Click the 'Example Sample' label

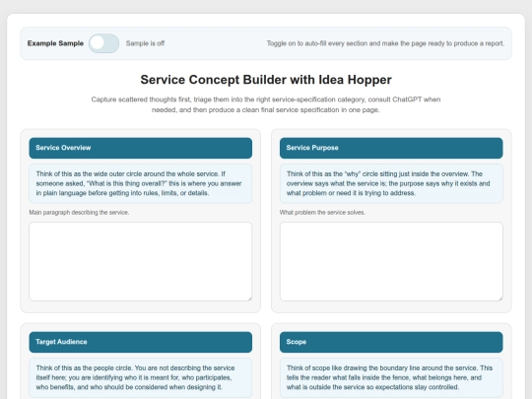(x=55, y=43)
